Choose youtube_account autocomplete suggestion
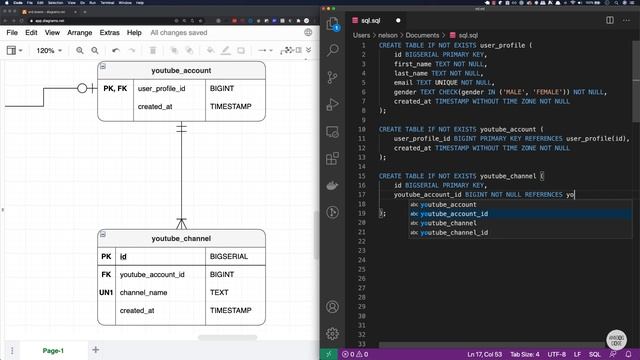Viewport: 640px width, 360px height. point(520,204)
